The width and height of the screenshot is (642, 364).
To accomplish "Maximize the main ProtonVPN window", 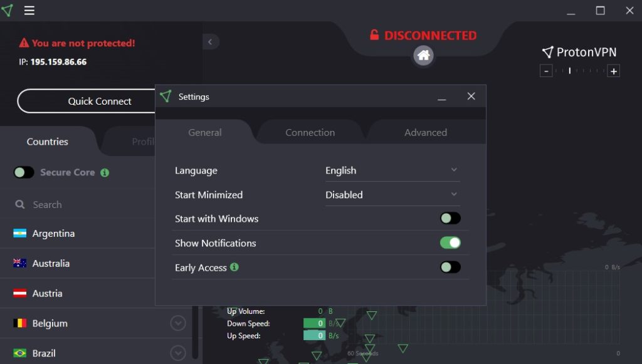I will point(600,11).
